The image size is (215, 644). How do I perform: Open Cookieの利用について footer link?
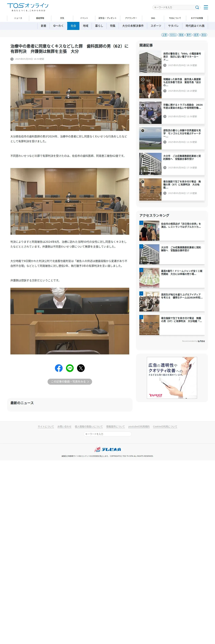[x=165, y=426]
